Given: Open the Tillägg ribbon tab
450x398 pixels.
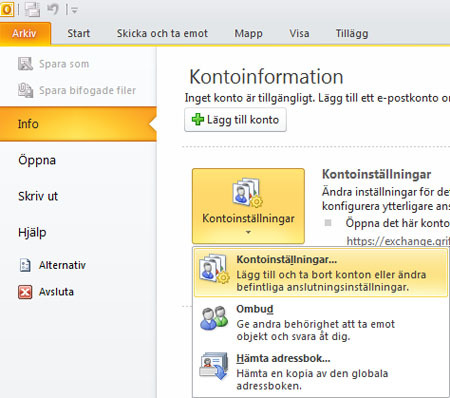Looking at the screenshot, I should pos(352,33).
